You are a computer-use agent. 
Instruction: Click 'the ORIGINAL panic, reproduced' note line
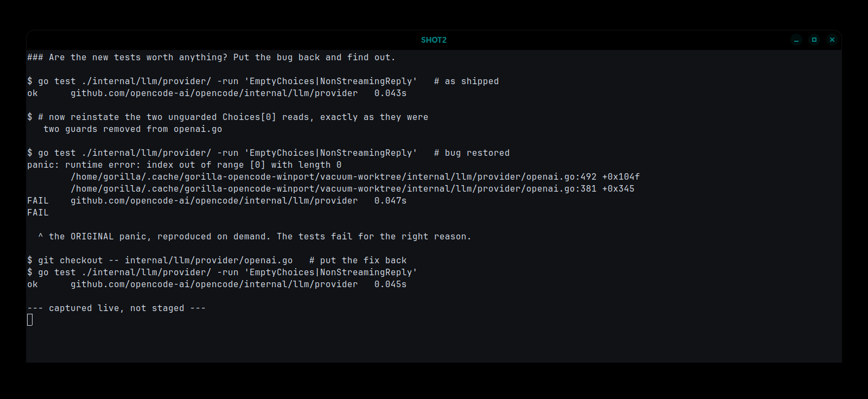coord(254,237)
